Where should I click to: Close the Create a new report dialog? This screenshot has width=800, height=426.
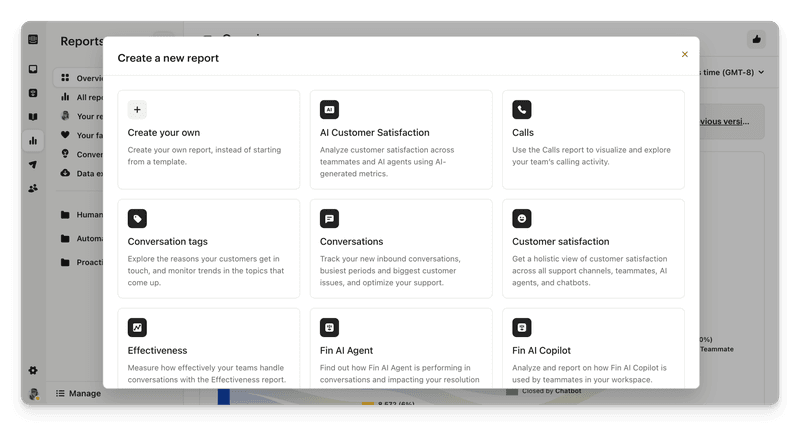click(x=685, y=54)
